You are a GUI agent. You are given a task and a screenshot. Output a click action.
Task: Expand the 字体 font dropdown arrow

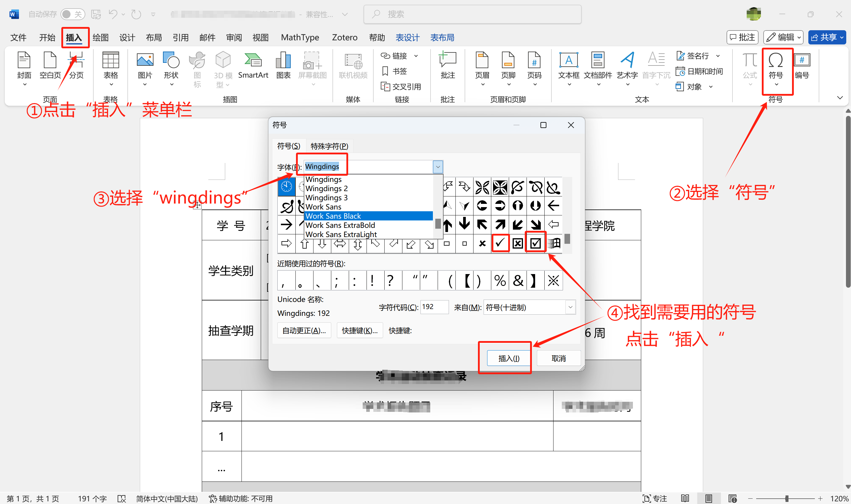(438, 167)
